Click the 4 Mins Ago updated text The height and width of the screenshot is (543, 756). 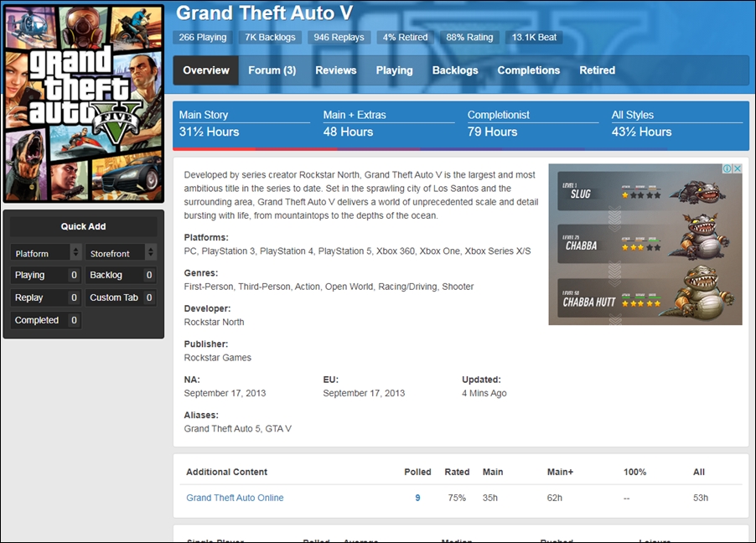(484, 393)
